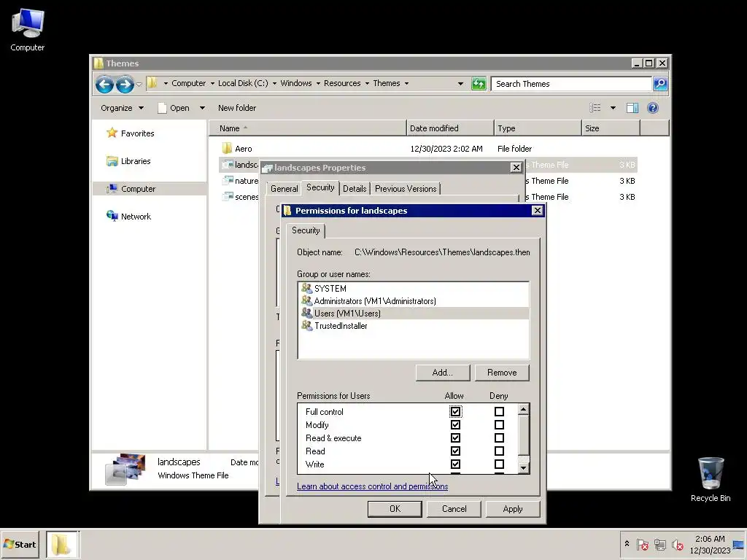Uncheck Allow for Read & execute

(x=455, y=437)
